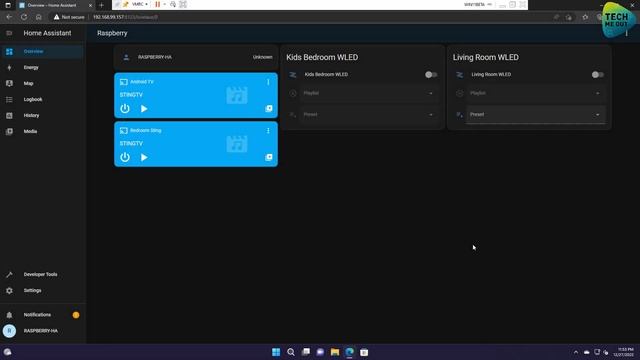Click the History chart icon

pos(9,116)
